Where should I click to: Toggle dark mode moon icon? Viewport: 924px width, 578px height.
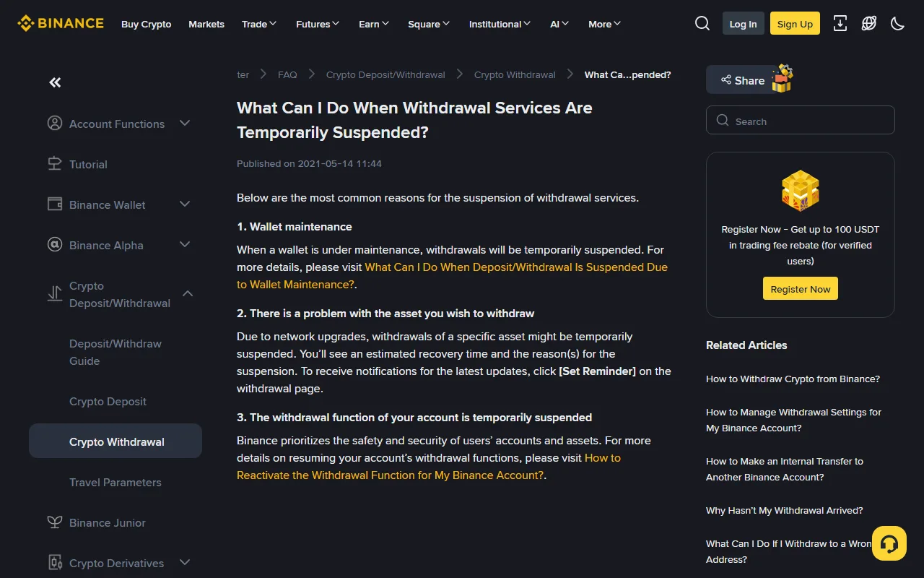tap(897, 23)
